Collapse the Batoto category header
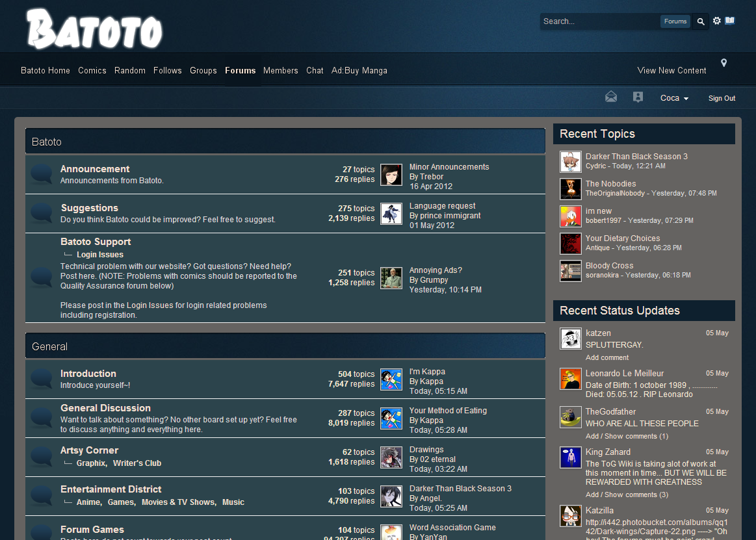This screenshot has width=756, height=540. coord(285,142)
